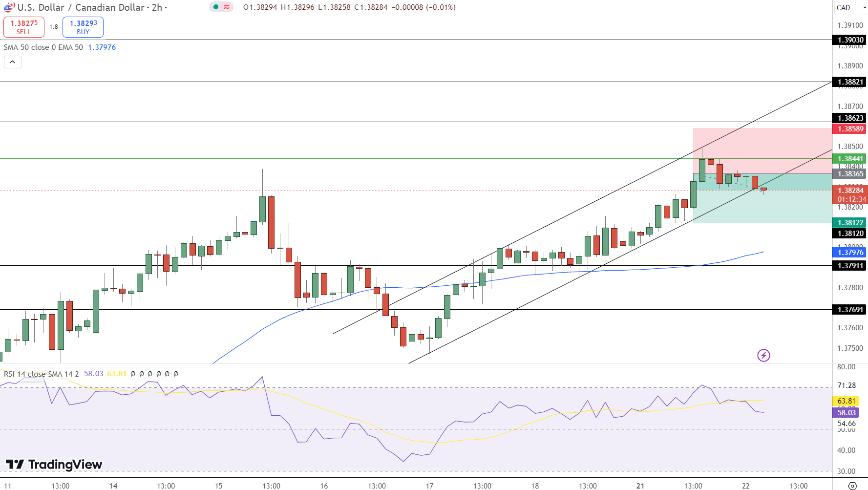Click the 1.37911 horizontal line label

[x=850, y=266]
